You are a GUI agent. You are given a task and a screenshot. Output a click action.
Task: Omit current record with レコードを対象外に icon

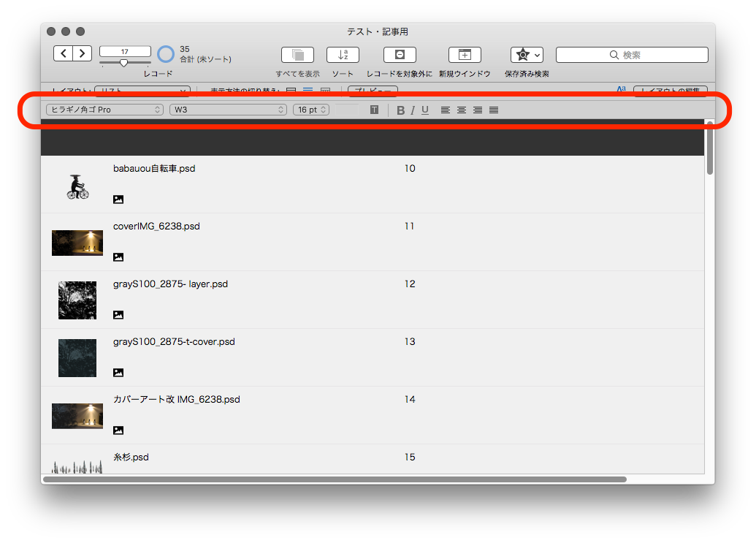point(400,55)
